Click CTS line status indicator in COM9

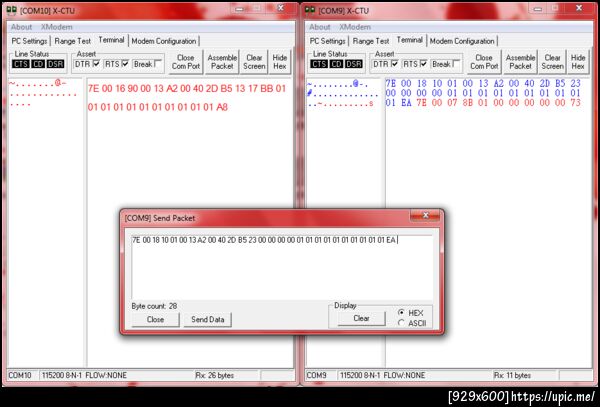319,64
